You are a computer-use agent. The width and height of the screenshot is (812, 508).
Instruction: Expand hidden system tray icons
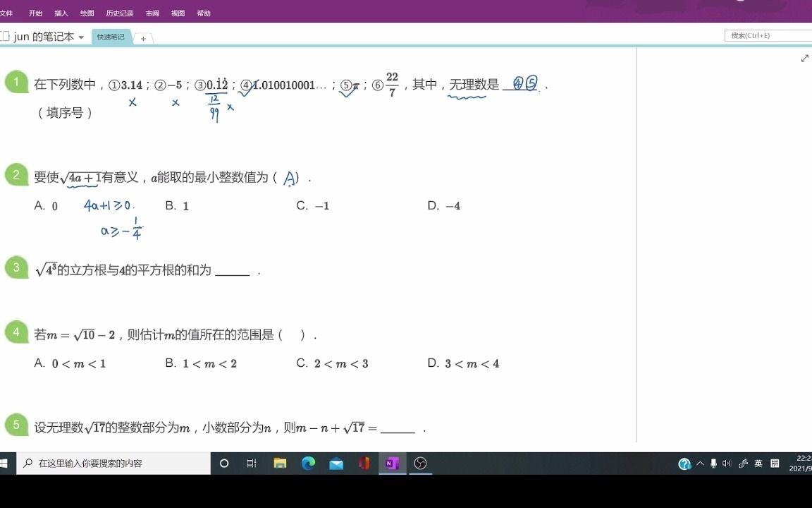coord(700,464)
